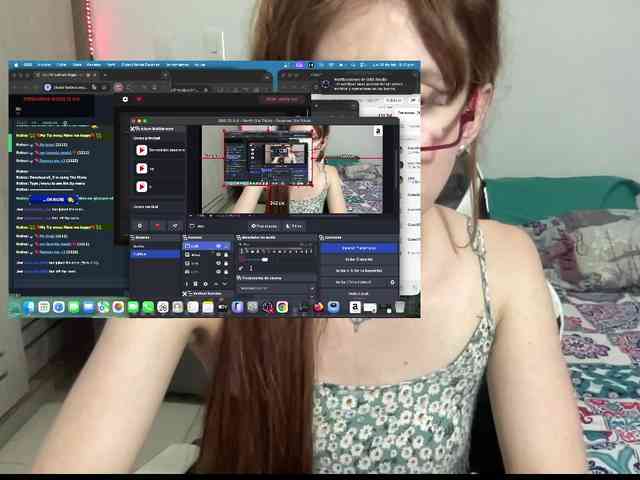Click the middle red play button in OBS dock
Screen dimensions: 640x480
click(142, 168)
